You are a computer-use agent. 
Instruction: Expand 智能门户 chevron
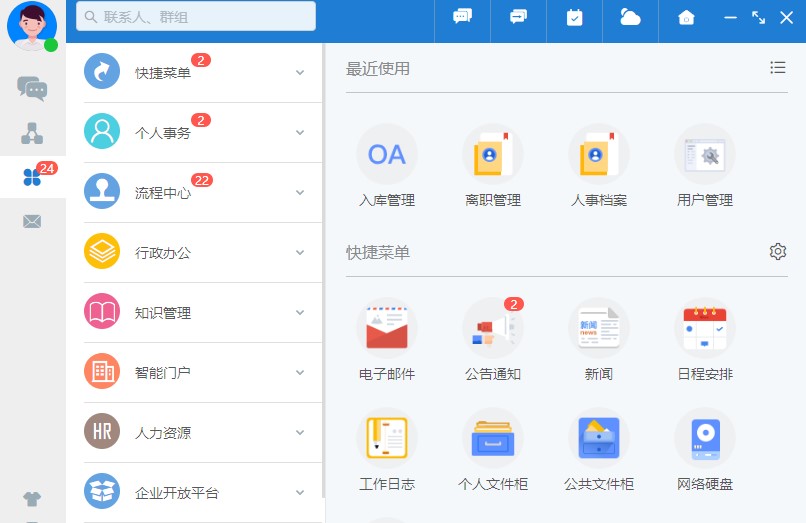(300, 372)
